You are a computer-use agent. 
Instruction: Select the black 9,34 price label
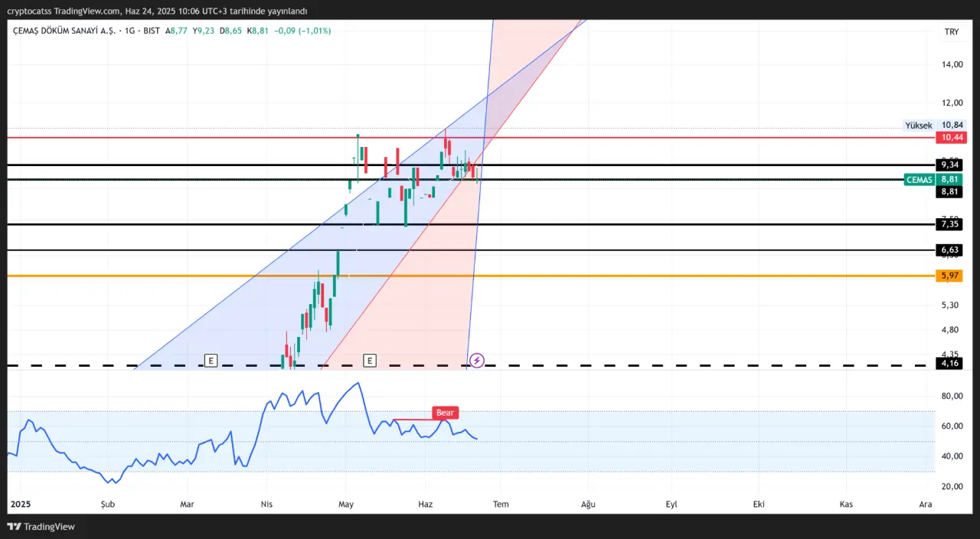pyautogui.click(x=950, y=165)
